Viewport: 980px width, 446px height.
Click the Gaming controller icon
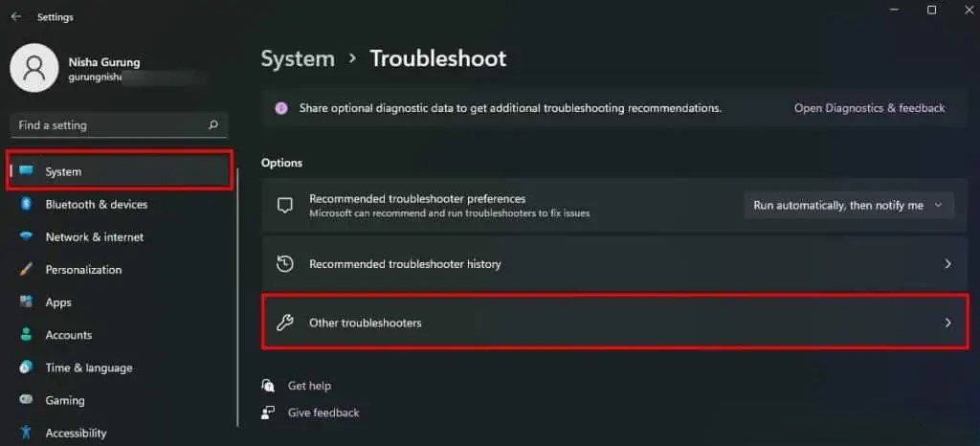(26, 400)
